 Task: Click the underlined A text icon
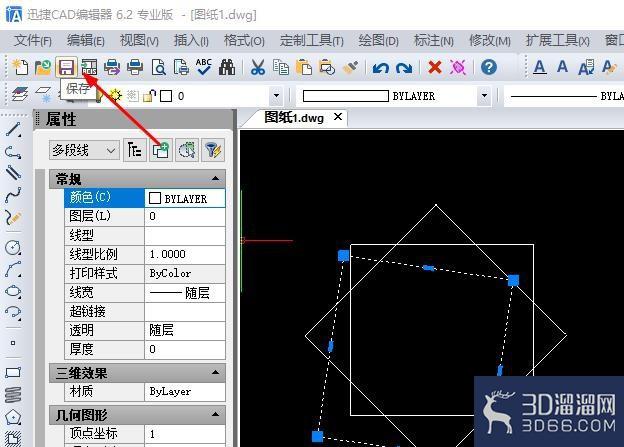coord(540,67)
